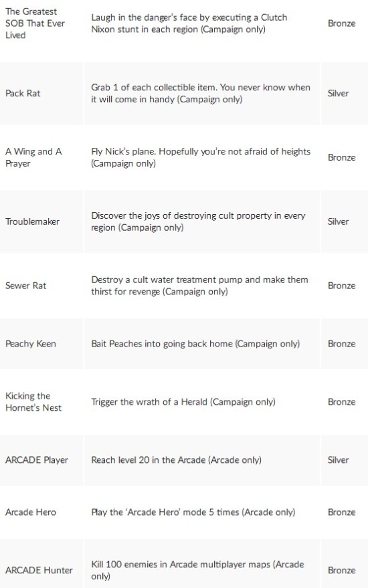
Task: Select the Peachy Keen trophy title
Action: click(30, 344)
